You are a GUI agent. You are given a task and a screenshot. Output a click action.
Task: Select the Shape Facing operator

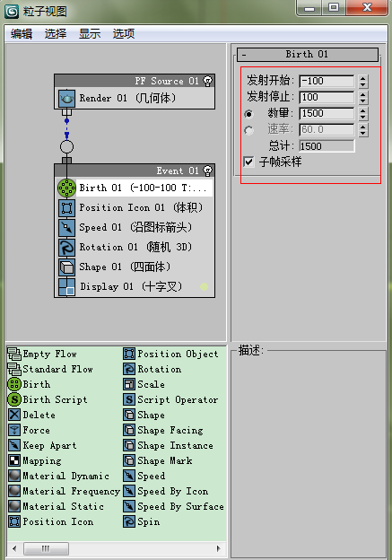pos(163,430)
